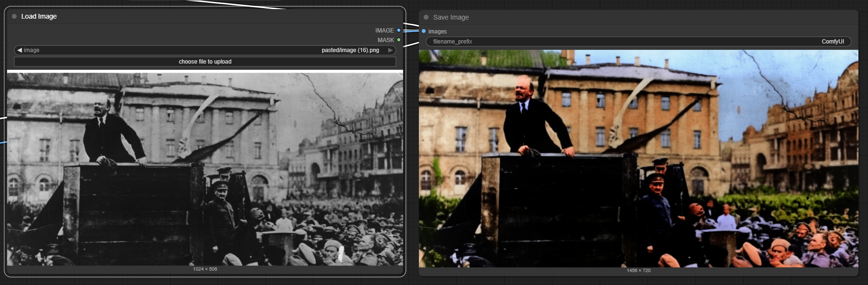Select next image with the right arrow

pyautogui.click(x=390, y=50)
